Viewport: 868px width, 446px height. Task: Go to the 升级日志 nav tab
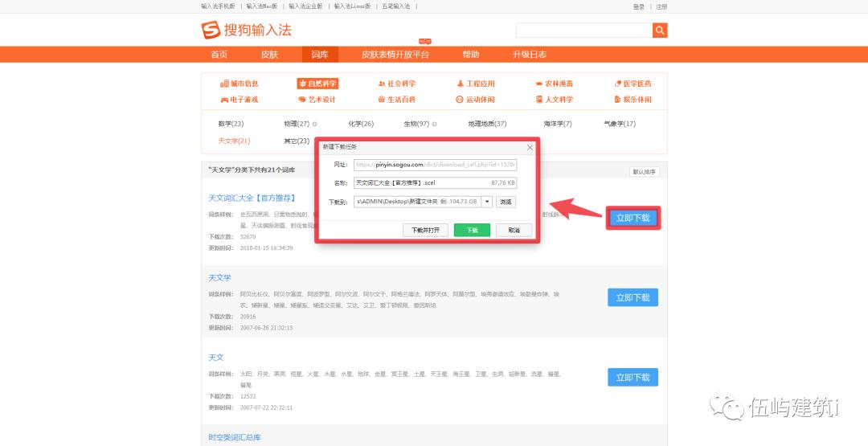pyautogui.click(x=529, y=54)
